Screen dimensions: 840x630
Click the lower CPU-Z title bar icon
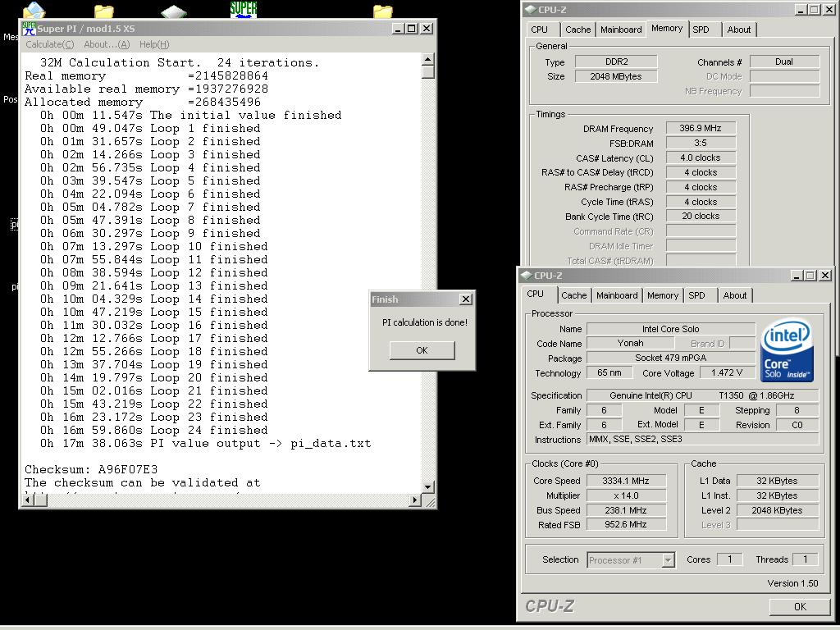[527, 276]
